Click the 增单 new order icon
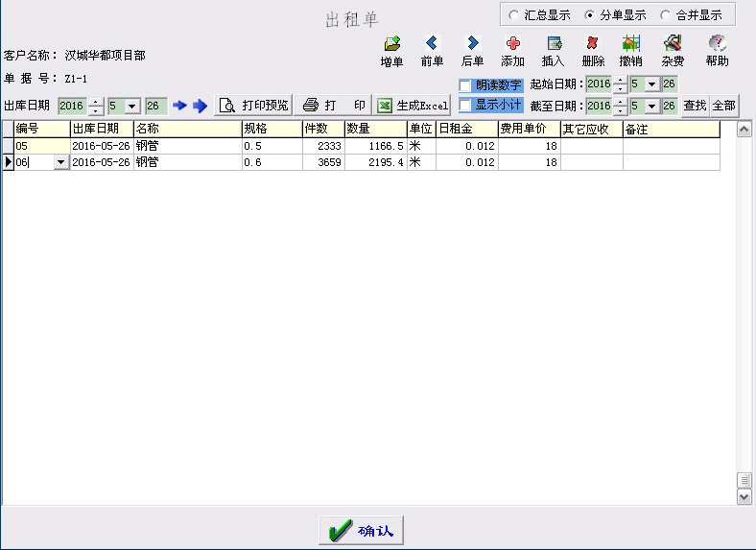756x550 pixels. pyautogui.click(x=391, y=44)
